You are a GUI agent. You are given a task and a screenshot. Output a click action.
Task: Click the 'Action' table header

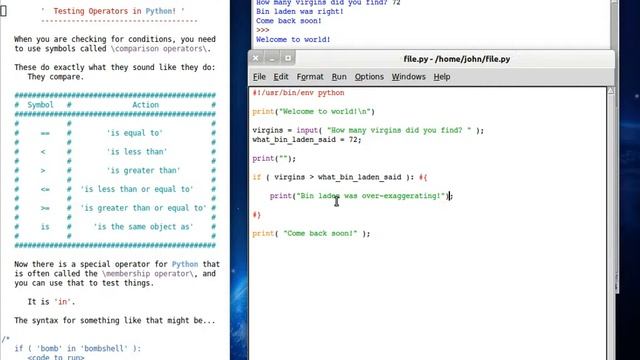146,105
